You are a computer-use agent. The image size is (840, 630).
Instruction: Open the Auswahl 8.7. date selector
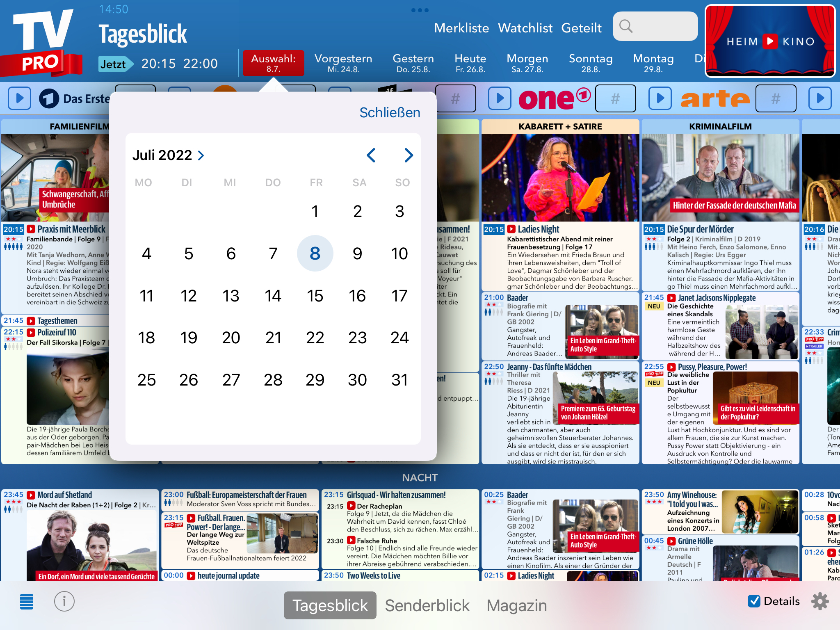(274, 63)
